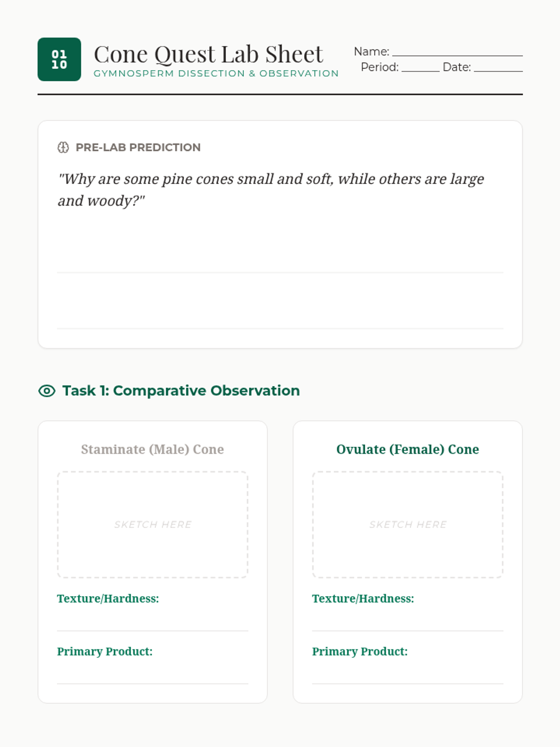The height and width of the screenshot is (747, 560).
Task: Click the Period blank line
Action: pyautogui.click(x=420, y=70)
